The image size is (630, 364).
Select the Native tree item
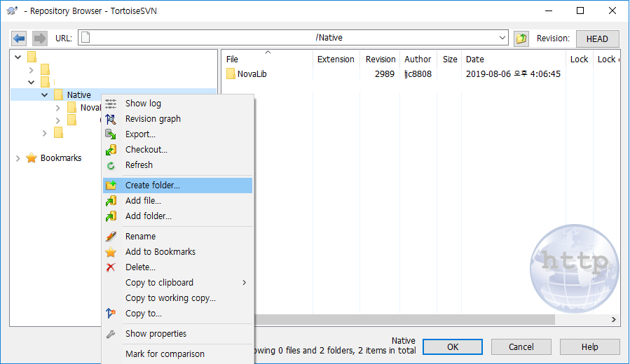(x=78, y=94)
